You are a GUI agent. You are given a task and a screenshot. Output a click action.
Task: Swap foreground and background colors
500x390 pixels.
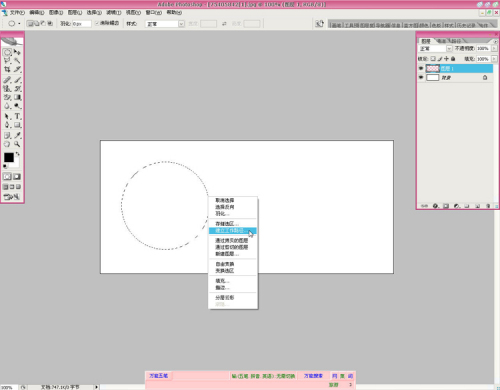pyautogui.click(x=18, y=154)
